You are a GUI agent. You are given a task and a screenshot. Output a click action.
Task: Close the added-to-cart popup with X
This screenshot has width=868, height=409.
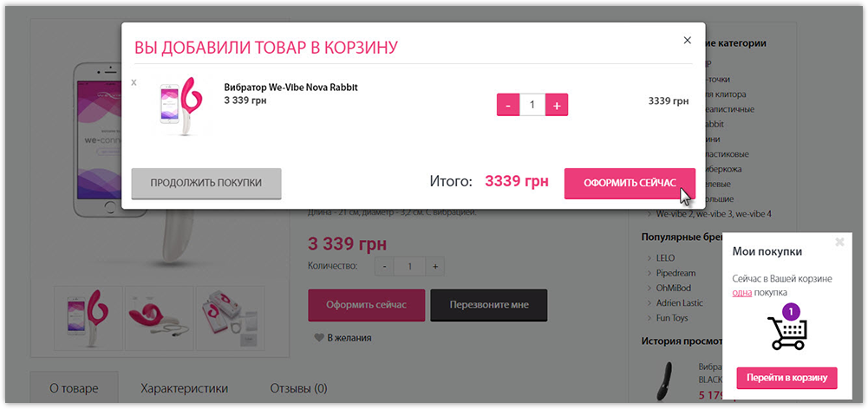687,41
